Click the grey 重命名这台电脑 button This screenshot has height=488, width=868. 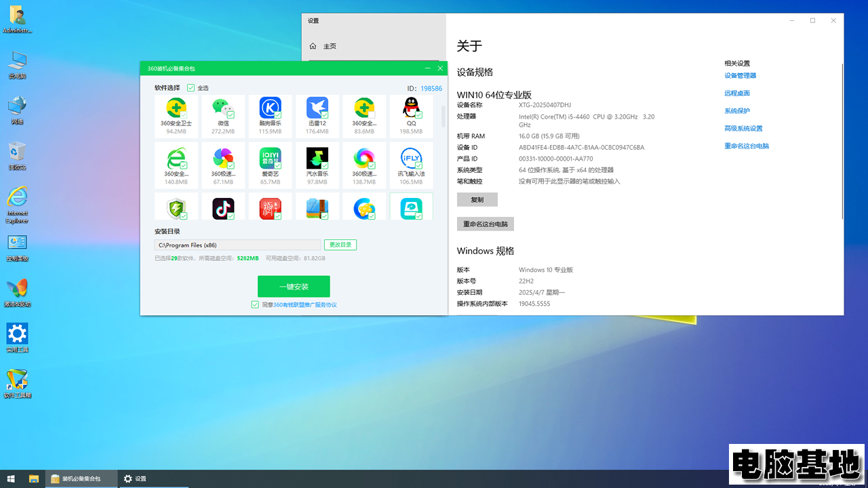pyautogui.click(x=486, y=224)
